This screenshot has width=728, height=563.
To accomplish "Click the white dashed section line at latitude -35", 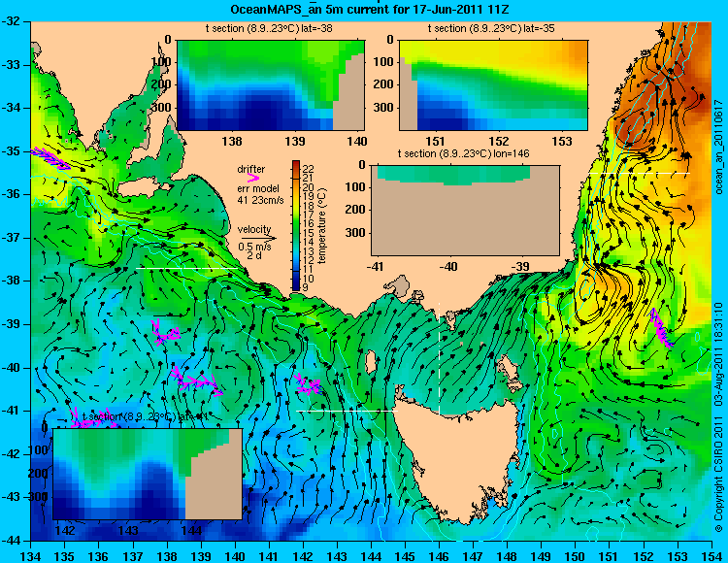I will click(x=640, y=173).
